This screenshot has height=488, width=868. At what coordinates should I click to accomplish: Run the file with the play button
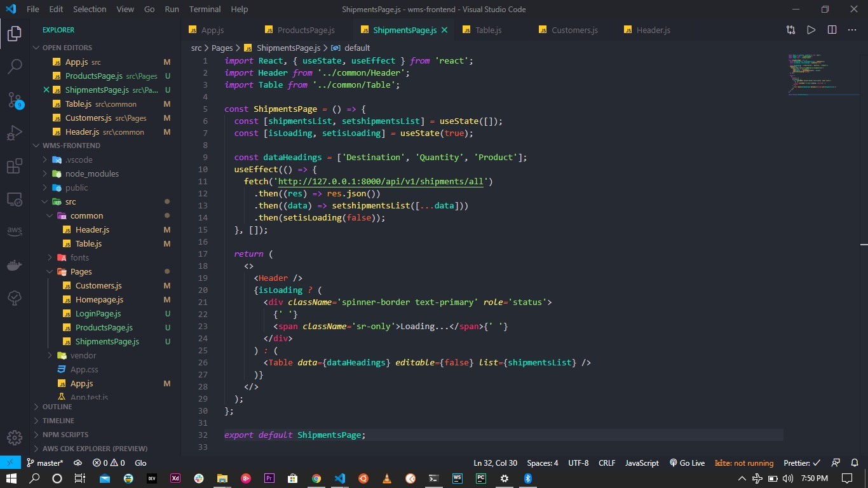tap(811, 30)
